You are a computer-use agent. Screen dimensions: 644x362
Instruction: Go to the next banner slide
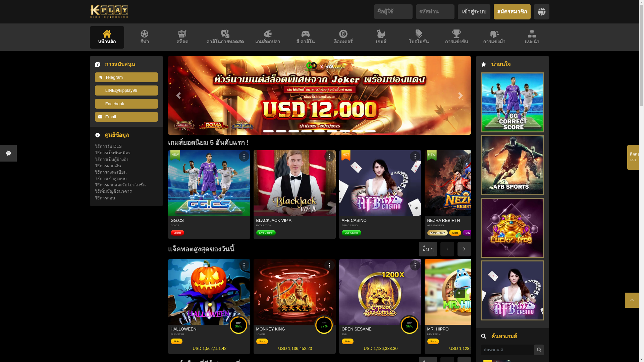pos(460,96)
